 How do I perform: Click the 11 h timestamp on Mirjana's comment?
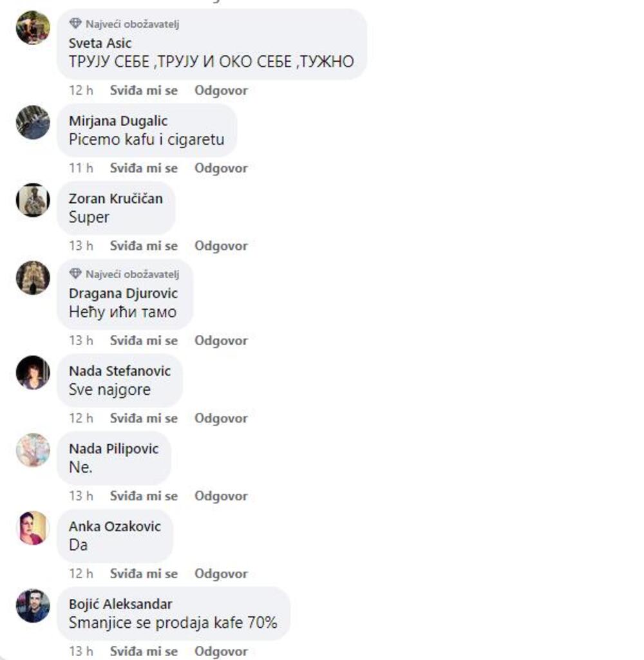(x=80, y=168)
